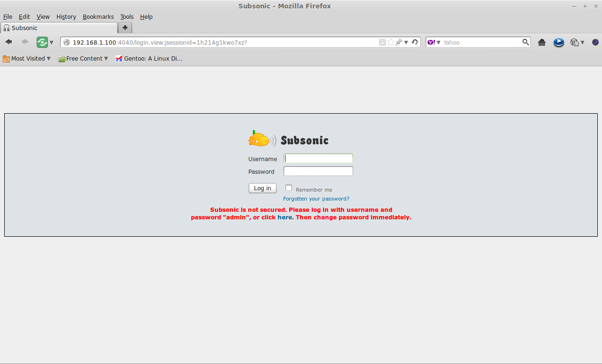Open the Bookmarks menu
Viewport: 602px width, 364px height.
98,17
